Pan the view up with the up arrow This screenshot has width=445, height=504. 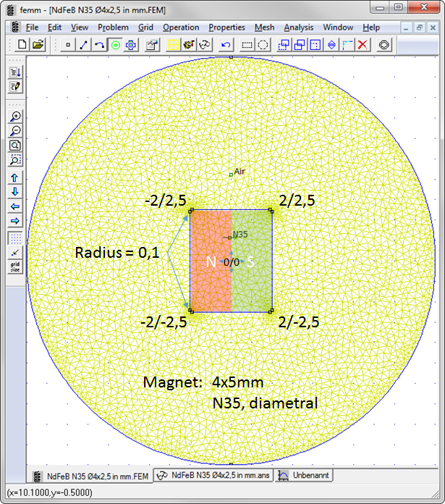(x=15, y=177)
